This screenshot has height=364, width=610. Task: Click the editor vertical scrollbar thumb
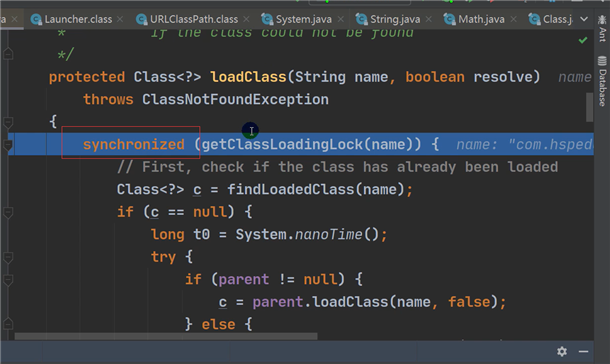[x=589, y=107]
